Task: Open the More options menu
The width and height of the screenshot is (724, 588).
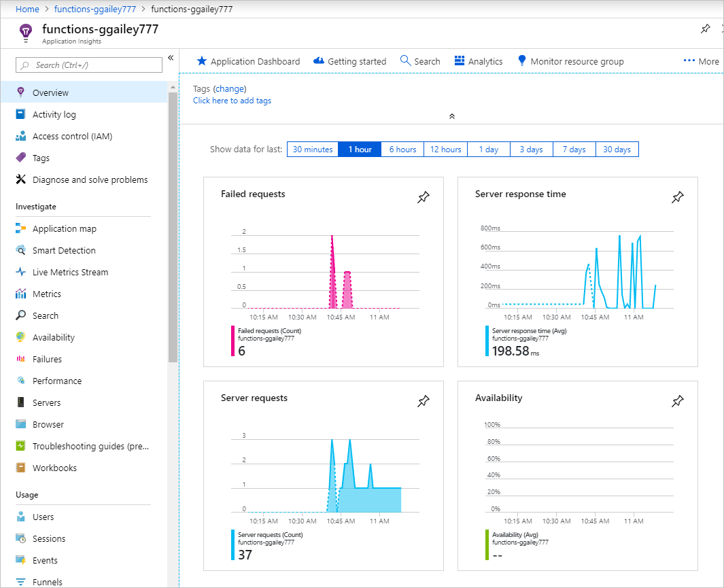Action: (700, 60)
